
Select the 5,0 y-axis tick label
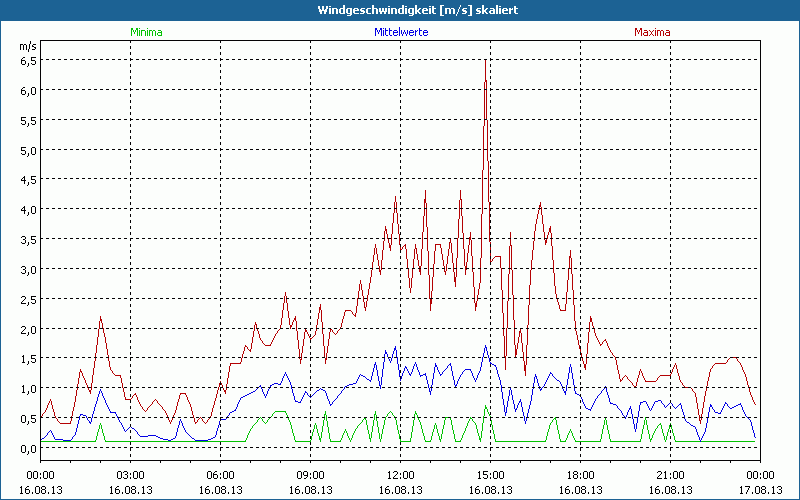pyautogui.click(x=28, y=150)
